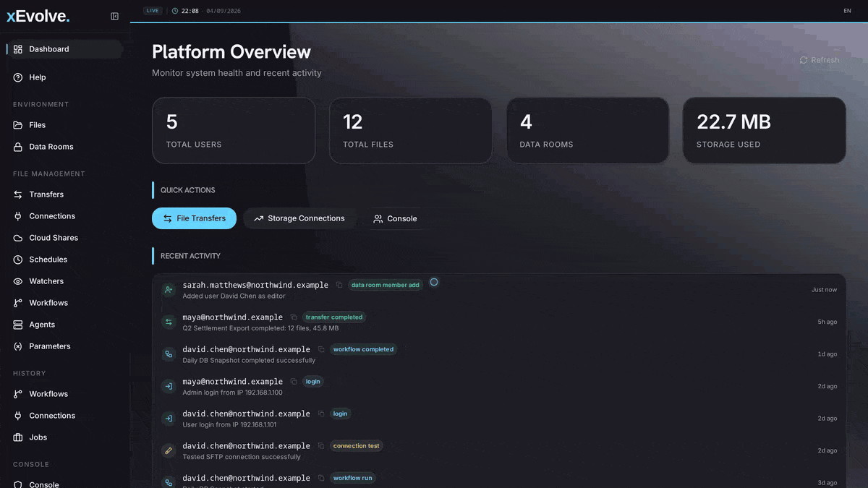Click the LIVE status badge
Image resolution: width=868 pixels, height=488 pixels.
click(153, 11)
